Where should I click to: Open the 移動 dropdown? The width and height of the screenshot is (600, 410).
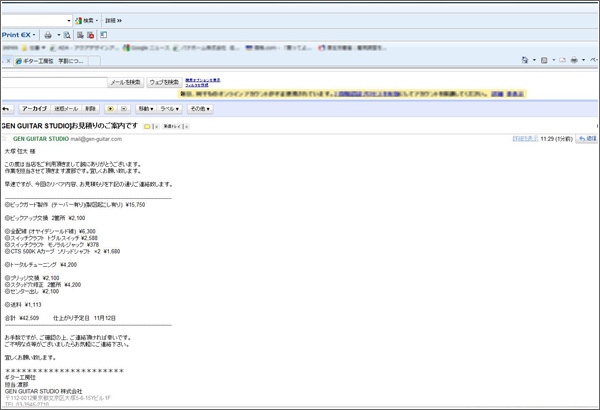[x=146, y=109]
